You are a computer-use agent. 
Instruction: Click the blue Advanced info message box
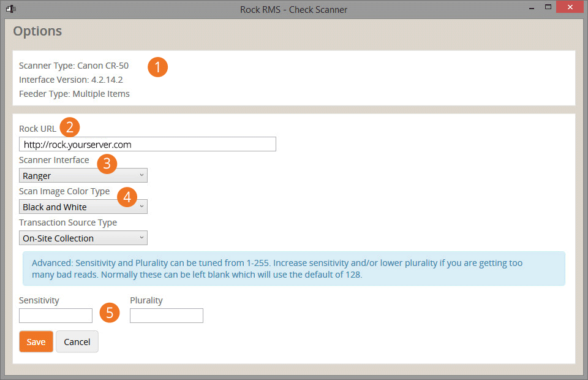coord(294,268)
